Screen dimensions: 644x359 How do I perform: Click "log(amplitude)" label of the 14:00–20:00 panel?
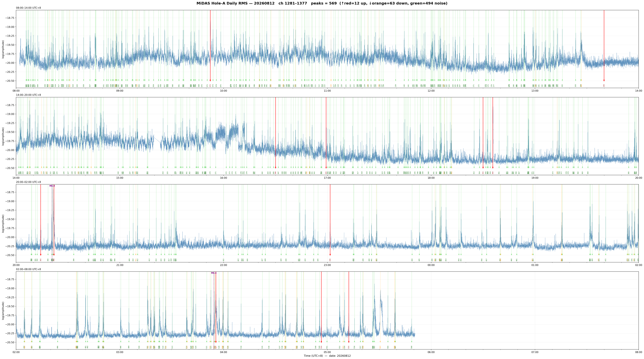pos(3,136)
